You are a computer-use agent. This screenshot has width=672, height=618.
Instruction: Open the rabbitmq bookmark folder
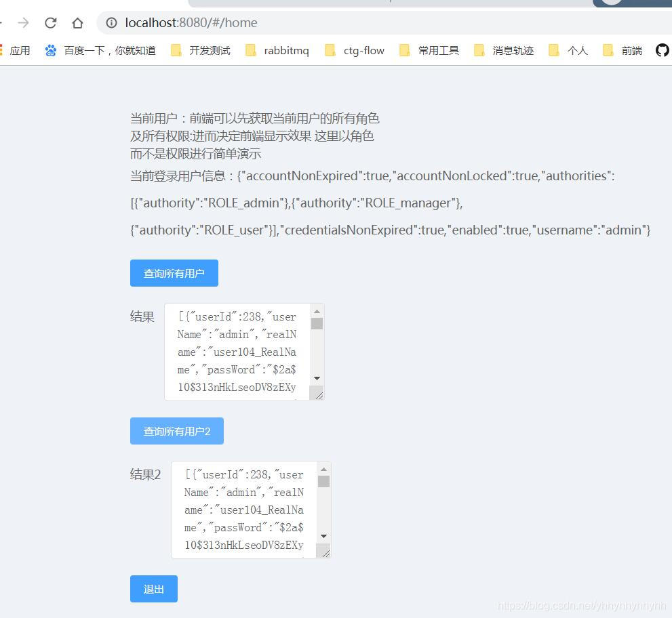pos(277,51)
